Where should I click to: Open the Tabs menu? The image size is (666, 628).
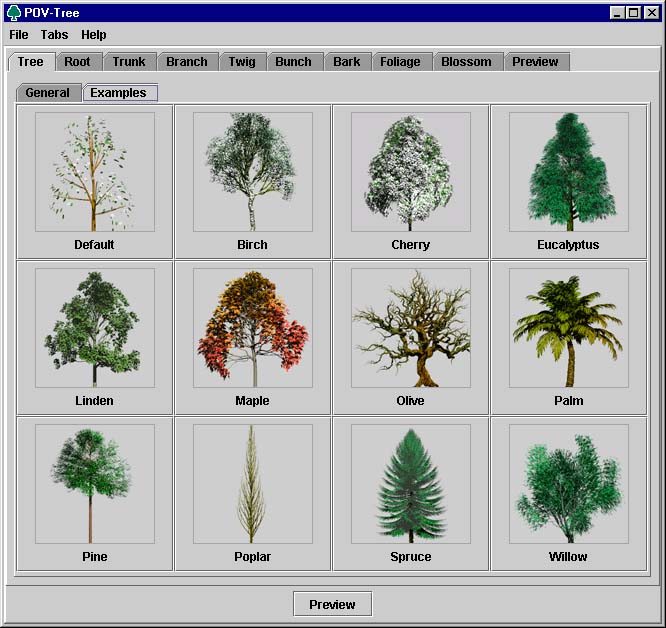tap(54, 35)
